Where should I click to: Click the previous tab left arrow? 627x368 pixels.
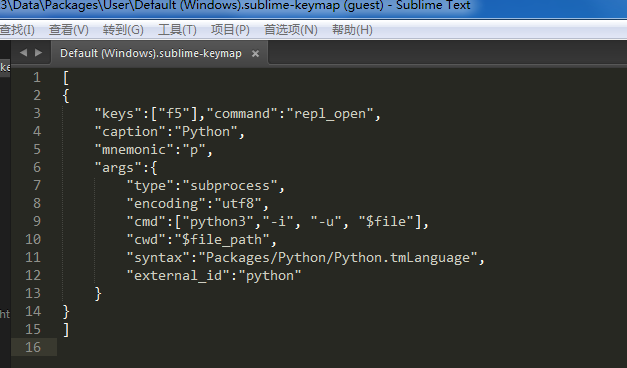[23, 52]
